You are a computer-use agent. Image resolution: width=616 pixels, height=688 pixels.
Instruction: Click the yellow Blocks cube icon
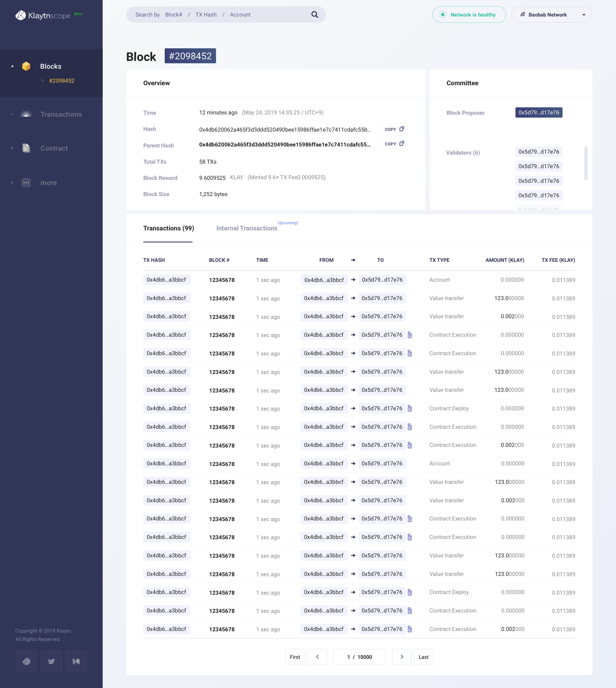26,66
